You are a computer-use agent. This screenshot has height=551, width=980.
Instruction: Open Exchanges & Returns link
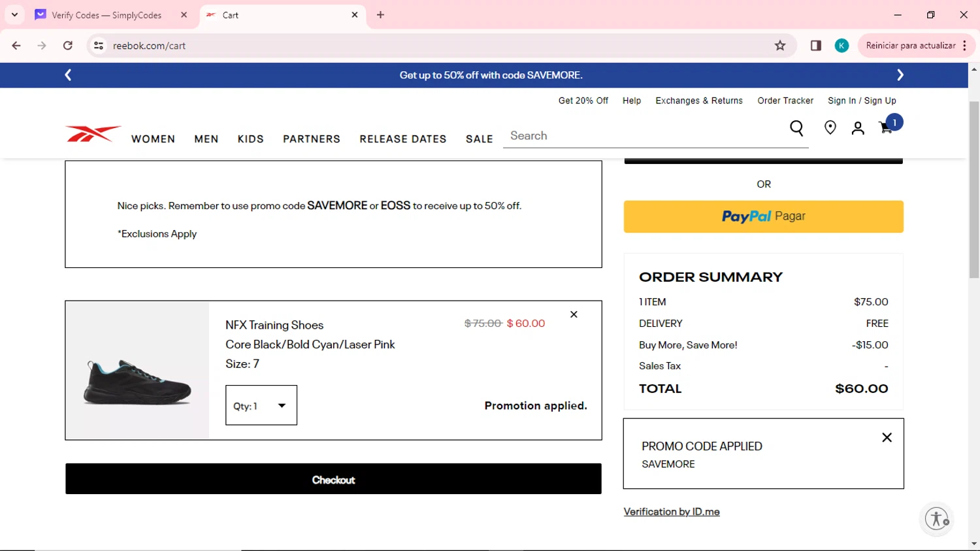[699, 101]
